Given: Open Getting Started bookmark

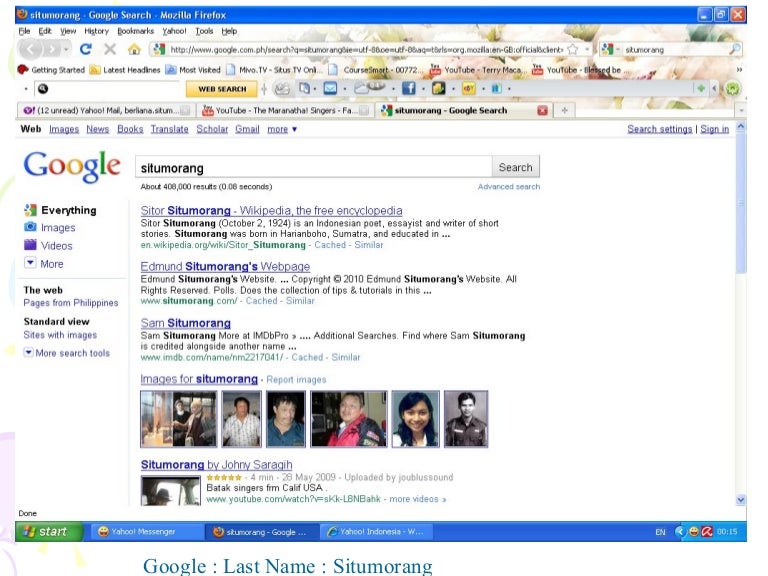Looking at the screenshot, I should coord(51,70).
